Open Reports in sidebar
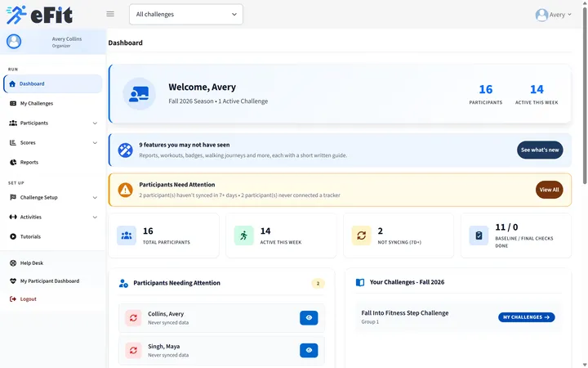The image size is (588, 368). (53, 162)
